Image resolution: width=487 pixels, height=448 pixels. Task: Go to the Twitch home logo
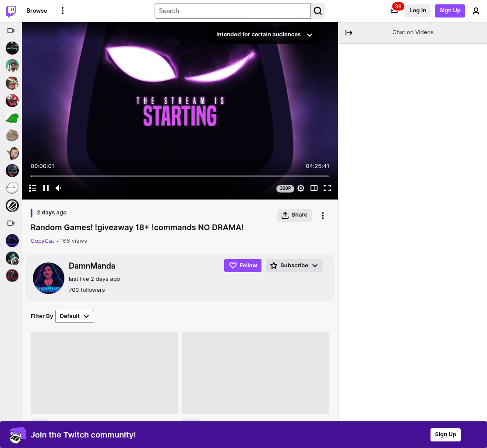point(11,11)
